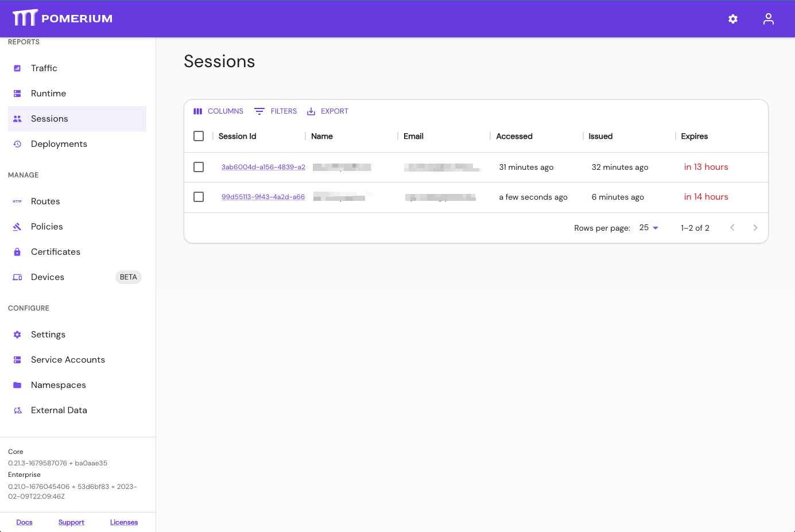Screen dimensions: 795x532
Task: Go to next page of sessions
Action: (x=755, y=228)
